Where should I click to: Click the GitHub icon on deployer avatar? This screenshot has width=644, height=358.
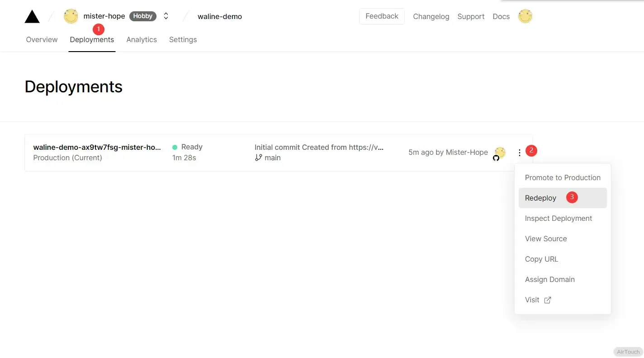[x=496, y=158]
